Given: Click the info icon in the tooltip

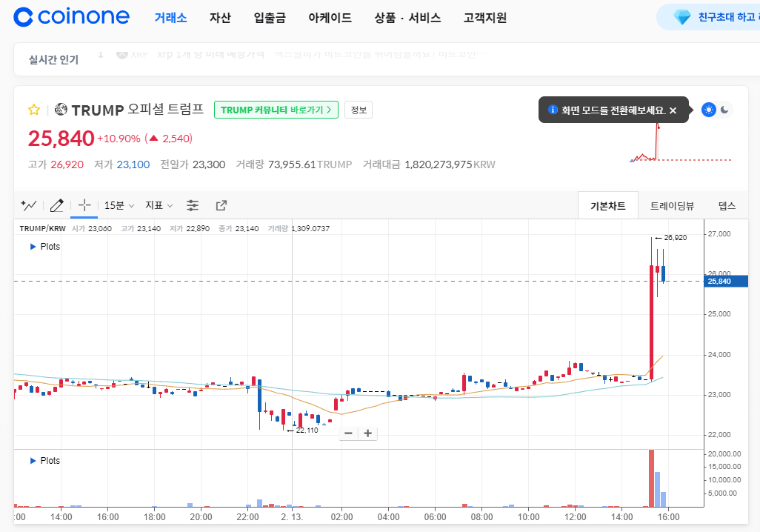Looking at the screenshot, I should point(553,110).
